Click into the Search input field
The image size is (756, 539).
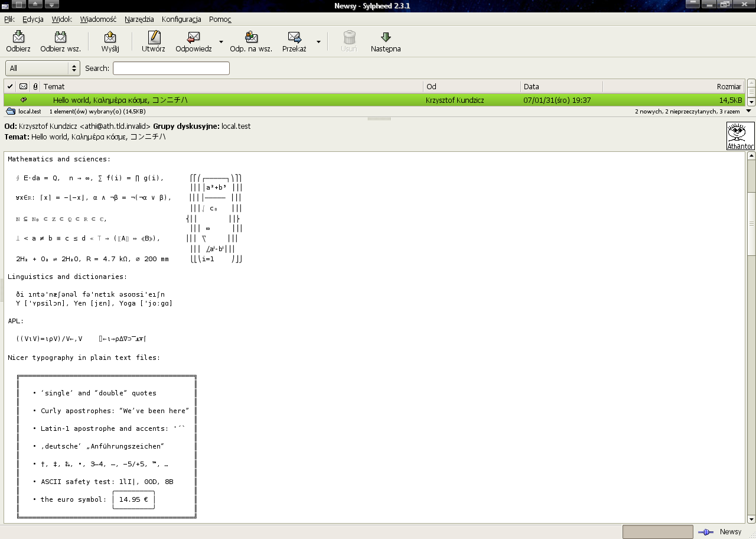tap(171, 69)
